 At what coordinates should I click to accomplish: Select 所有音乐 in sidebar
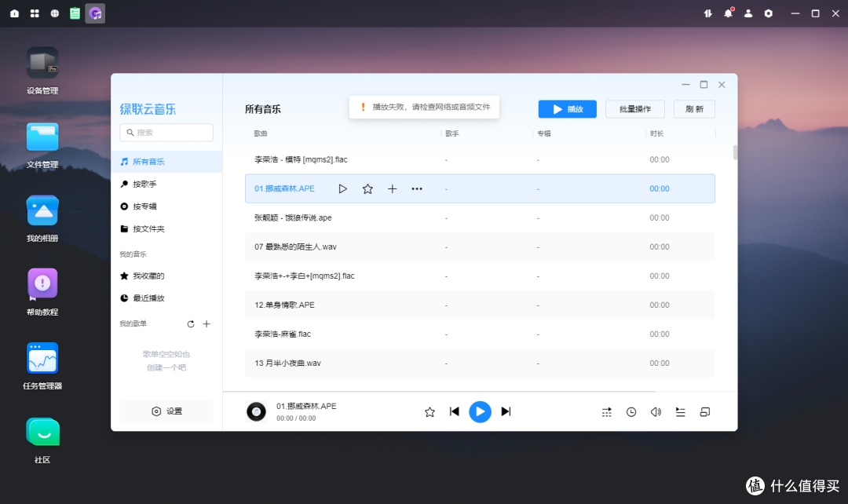(x=166, y=162)
